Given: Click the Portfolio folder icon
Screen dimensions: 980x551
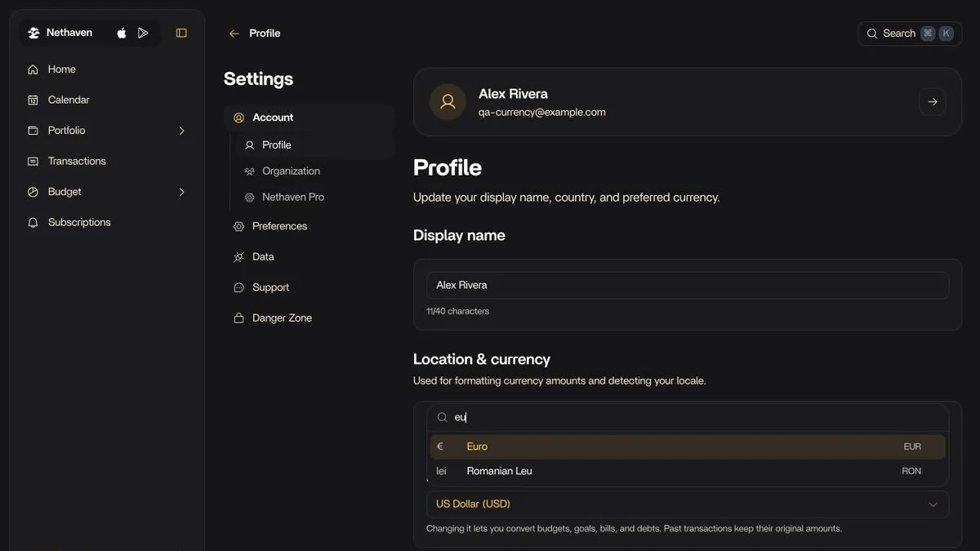Looking at the screenshot, I should pos(33,131).
